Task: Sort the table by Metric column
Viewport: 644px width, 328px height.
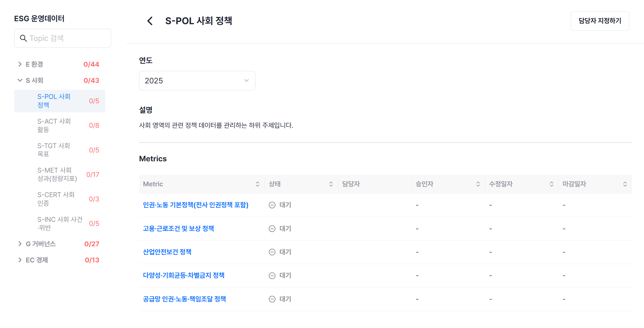Action: click(x=257, y=184)
